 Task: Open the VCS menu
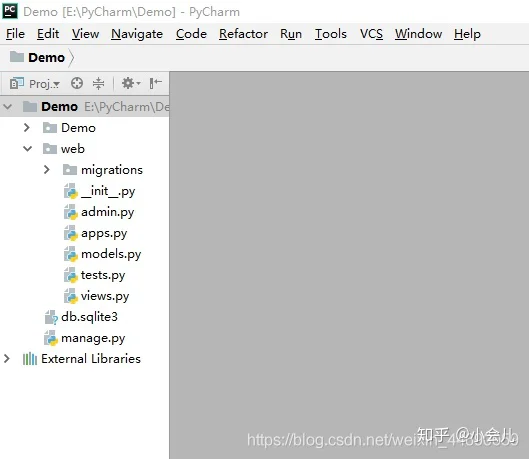pyautogui.click(x=371, y=34)
